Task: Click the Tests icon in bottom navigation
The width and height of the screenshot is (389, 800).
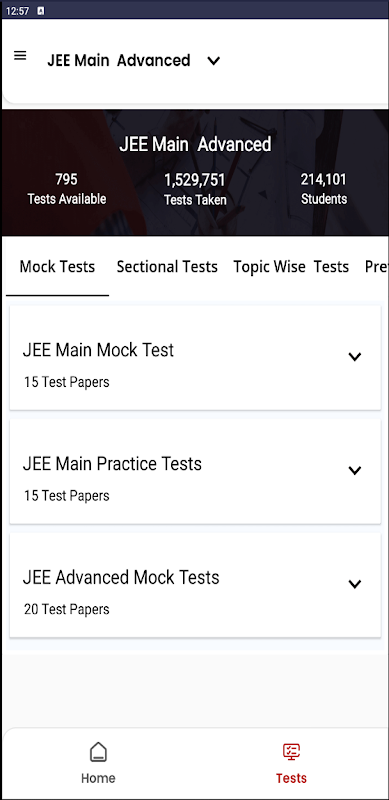Action: pos(291,752)
